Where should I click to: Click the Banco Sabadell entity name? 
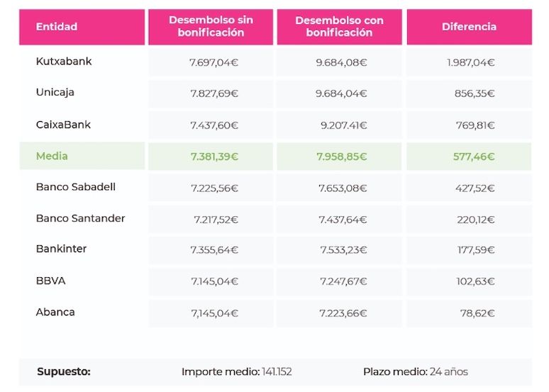(76, 187)
